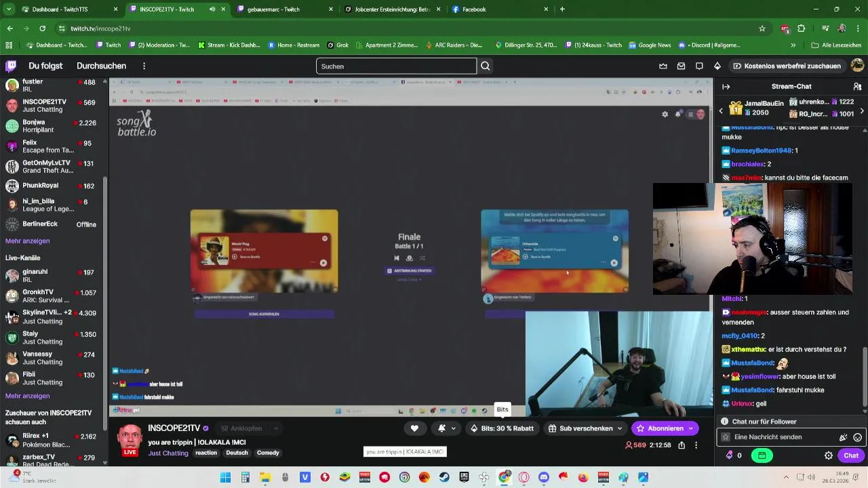Open the emote picker in chat

pos(857,437)
